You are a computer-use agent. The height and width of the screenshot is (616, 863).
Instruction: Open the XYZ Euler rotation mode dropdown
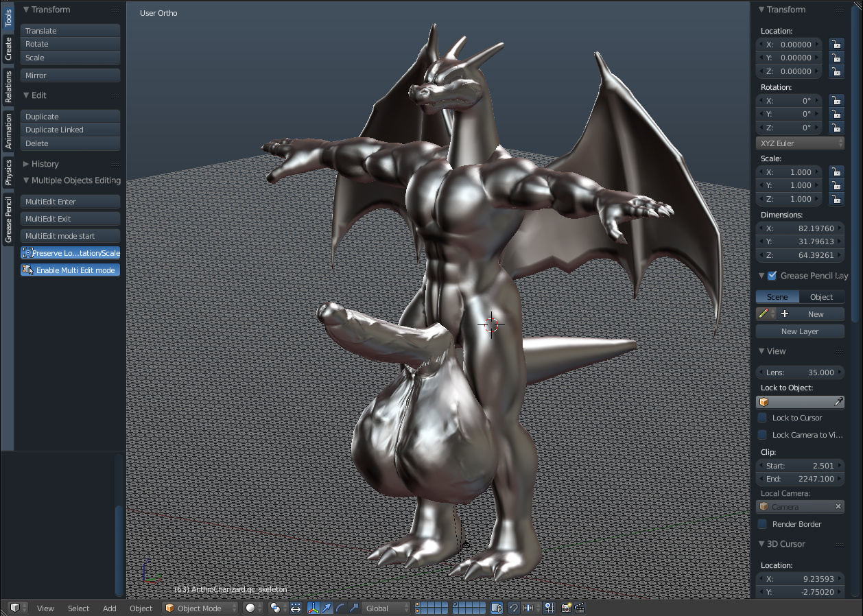pyautogui.click(x=800, y=143)
